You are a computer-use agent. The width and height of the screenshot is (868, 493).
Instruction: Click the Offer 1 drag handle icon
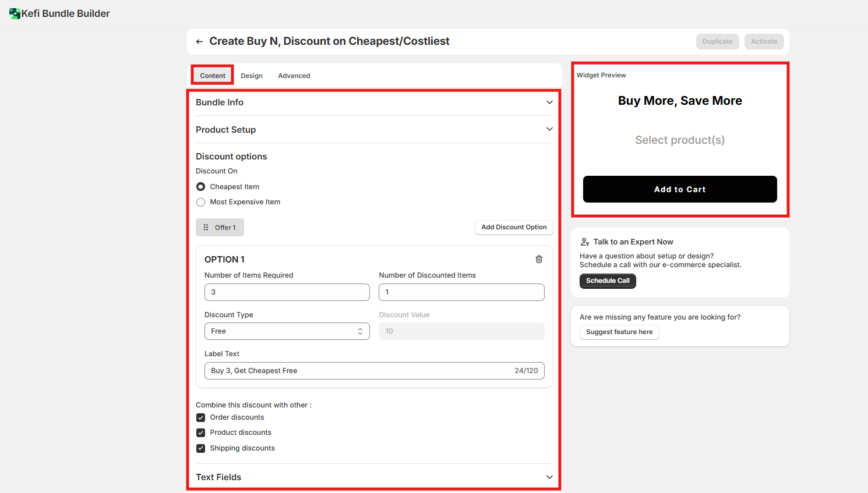pos(206,228)
